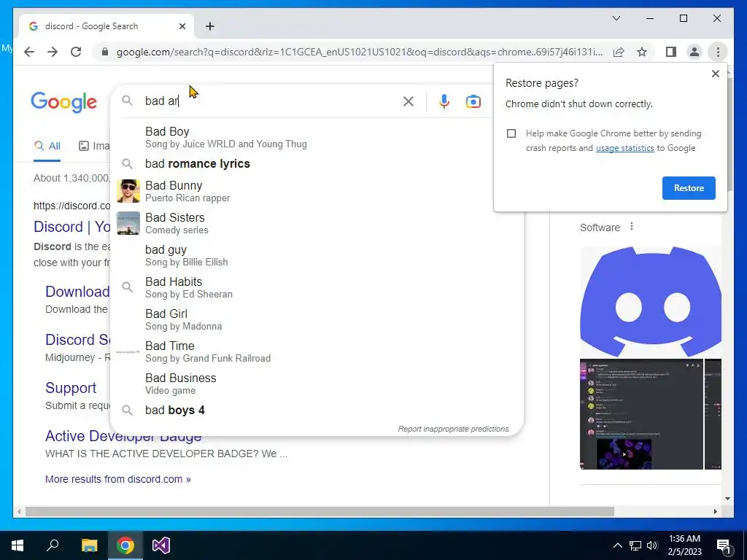Open the Discord logo image
Screen dimensions: 747x560
pos(650,301)
